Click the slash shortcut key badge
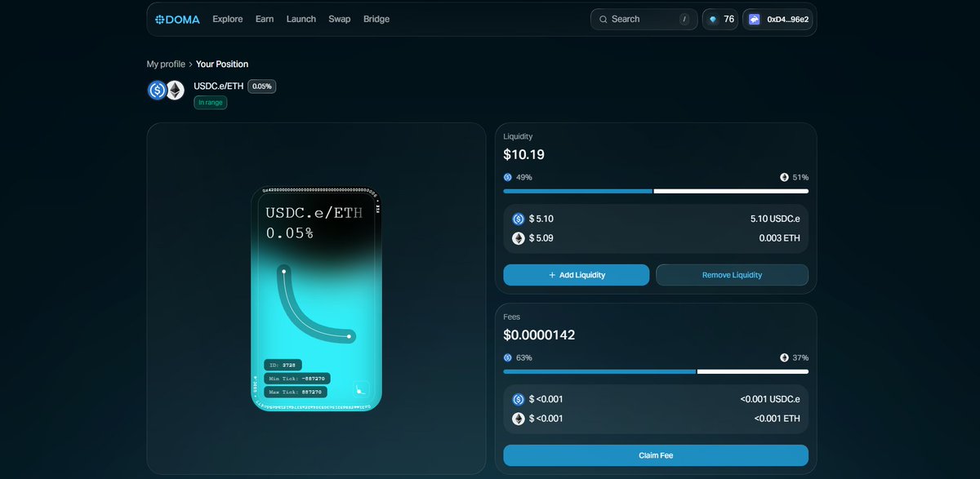The height and width of the screenshot is (479, 980). (x=684, y=19)
